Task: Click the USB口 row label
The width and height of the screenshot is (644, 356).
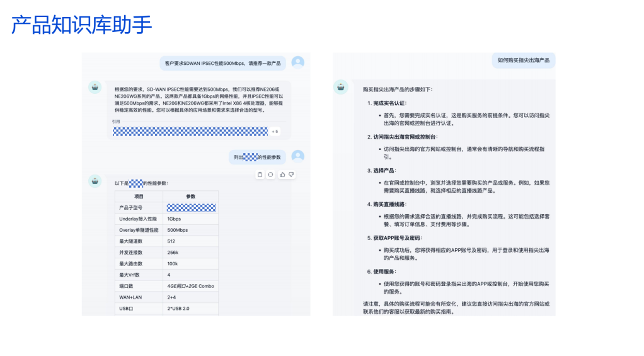Action: [126, 308]
